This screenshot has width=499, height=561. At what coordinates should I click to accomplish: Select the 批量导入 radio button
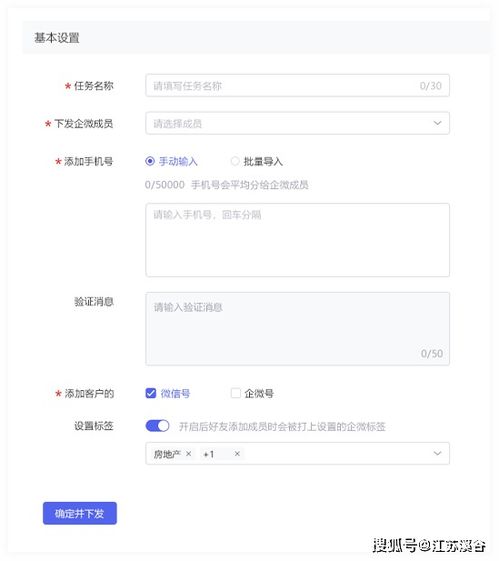point(235,161)
